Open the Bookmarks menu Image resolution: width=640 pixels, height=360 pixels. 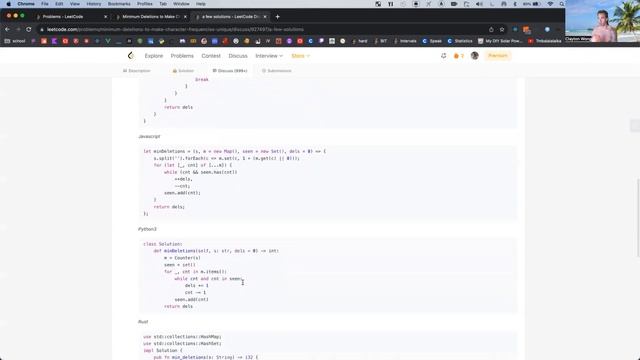click(119, 4)
